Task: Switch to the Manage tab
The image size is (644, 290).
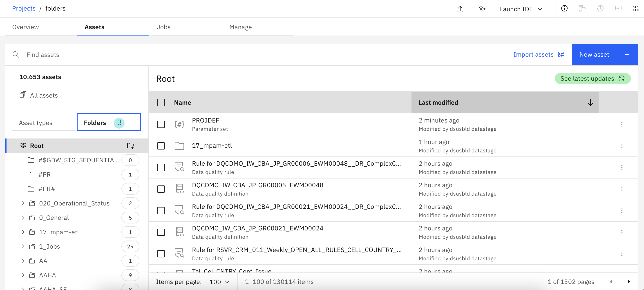Action: [240, 27]
